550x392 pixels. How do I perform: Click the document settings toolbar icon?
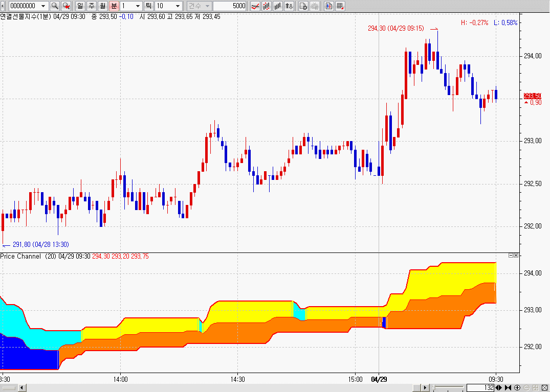303,6
